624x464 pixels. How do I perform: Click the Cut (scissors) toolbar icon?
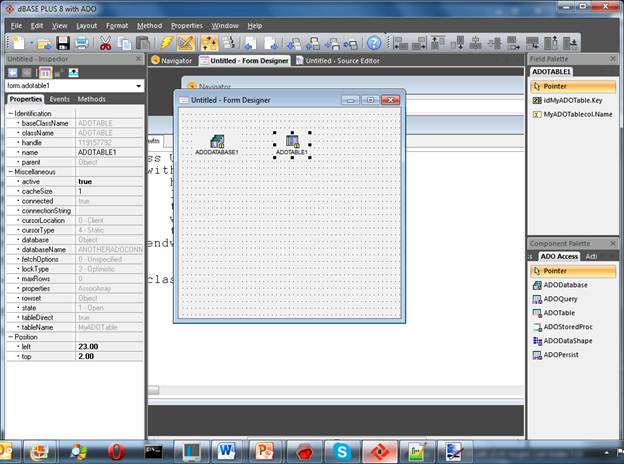point(105,43)
